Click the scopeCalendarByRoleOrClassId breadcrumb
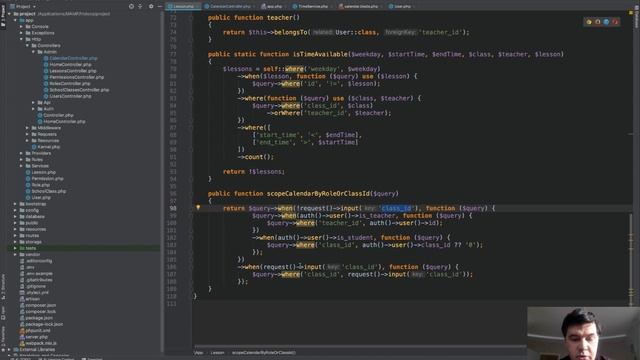640x360 pixels. 264,353
